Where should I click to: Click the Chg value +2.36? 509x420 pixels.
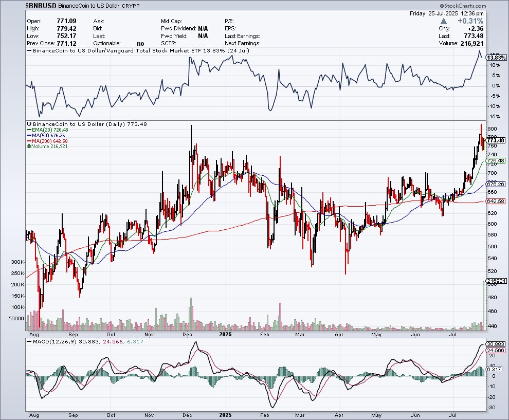475,29
